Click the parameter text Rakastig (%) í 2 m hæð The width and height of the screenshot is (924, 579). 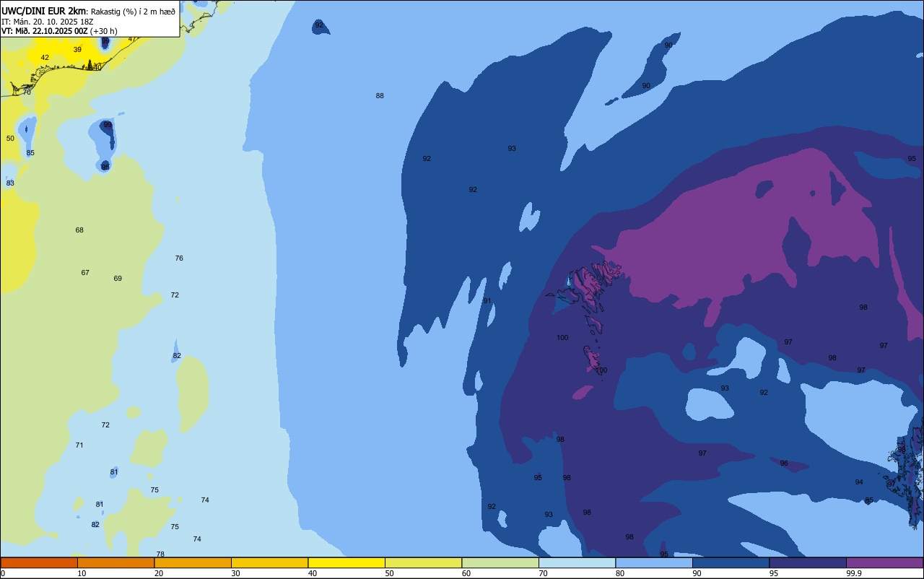tap(133, 12)
